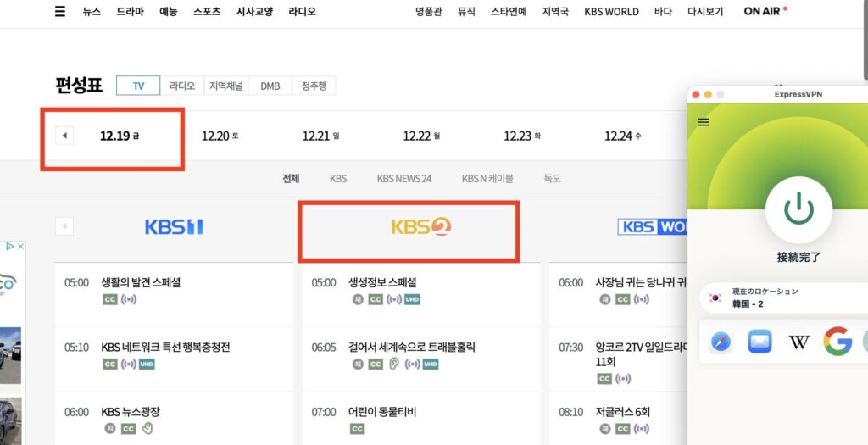Viewport: 868px width, 445px height.
Task: Open the 드라마 menu item
Action: (130, 12)
